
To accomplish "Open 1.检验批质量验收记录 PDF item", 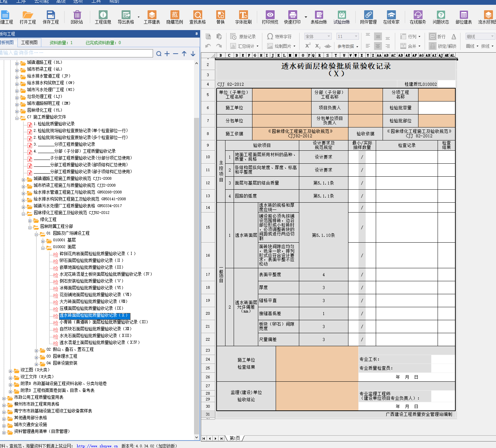I will pyautogui.click(x=54, y=124).
